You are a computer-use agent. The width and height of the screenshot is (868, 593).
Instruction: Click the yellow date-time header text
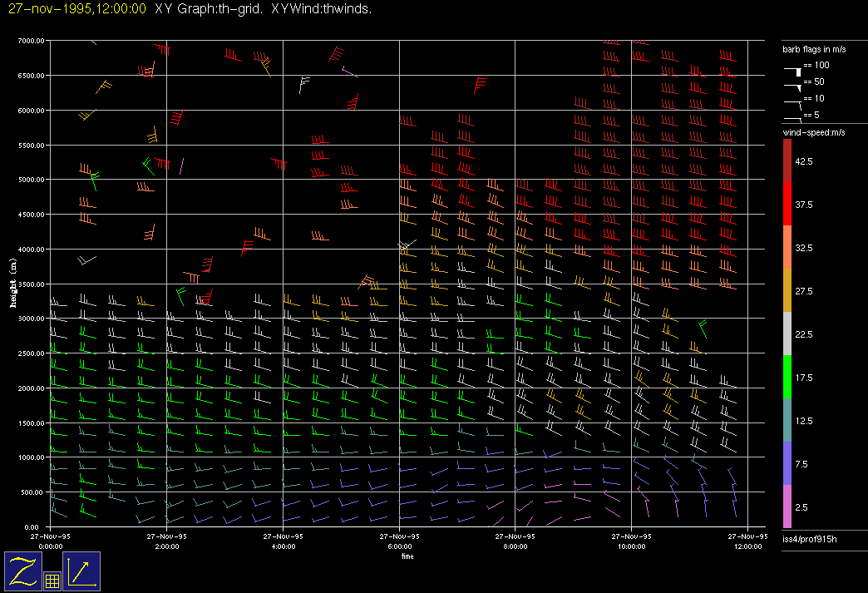[76, 9]
